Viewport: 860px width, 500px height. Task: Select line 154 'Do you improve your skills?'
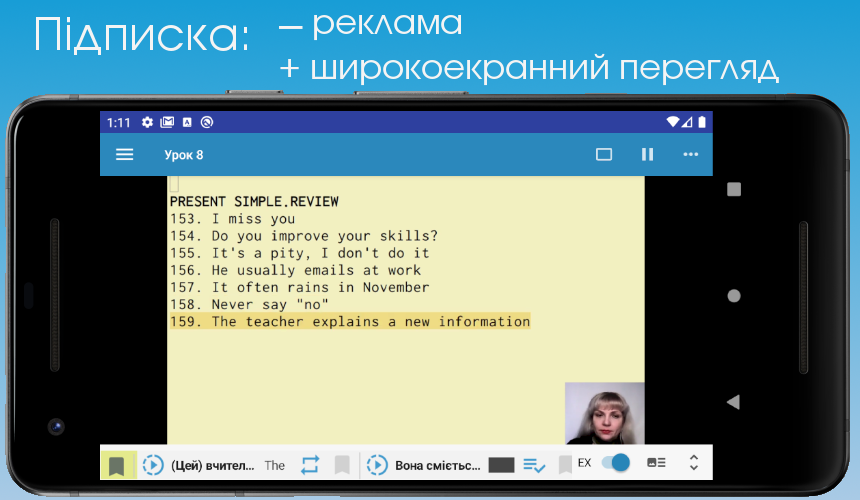pos(304,236)
